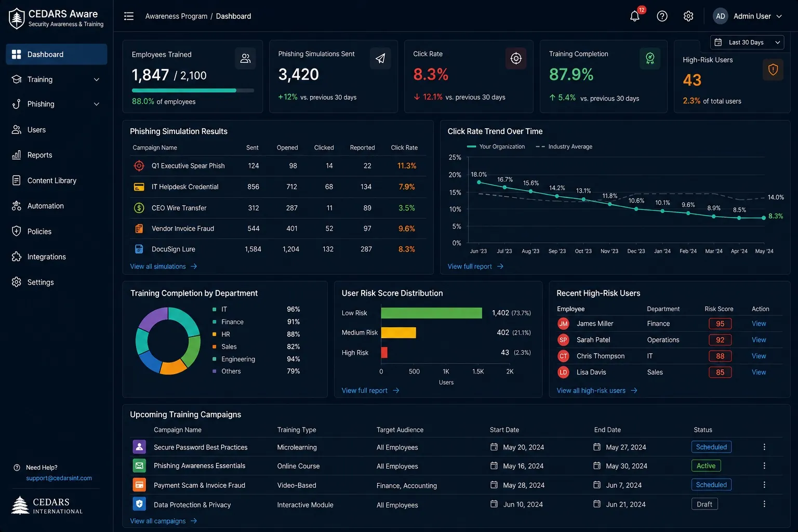Click the Active status badge
The height and width of the screenshot is (532, 798).
coord(706,465)
